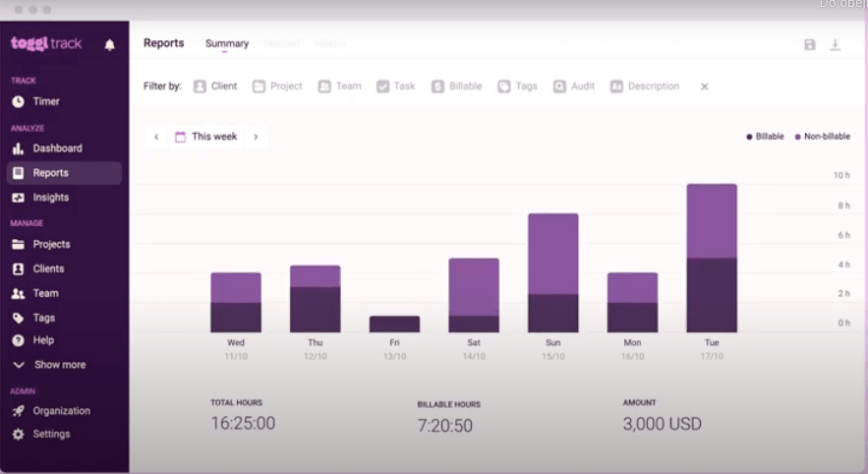Viewport: 868px width, 474px height.
Task: Clear filters with the X button
Action: (x=704, y=87)
